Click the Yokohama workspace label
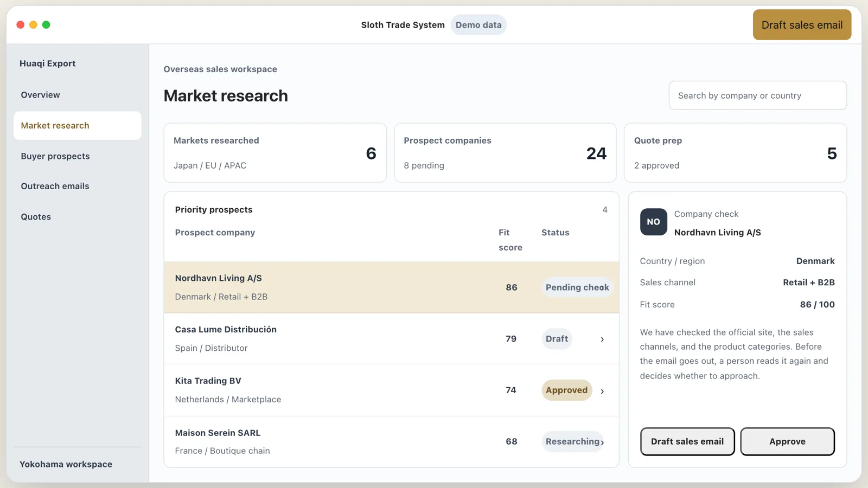868x488 pixels. [66, 464]
